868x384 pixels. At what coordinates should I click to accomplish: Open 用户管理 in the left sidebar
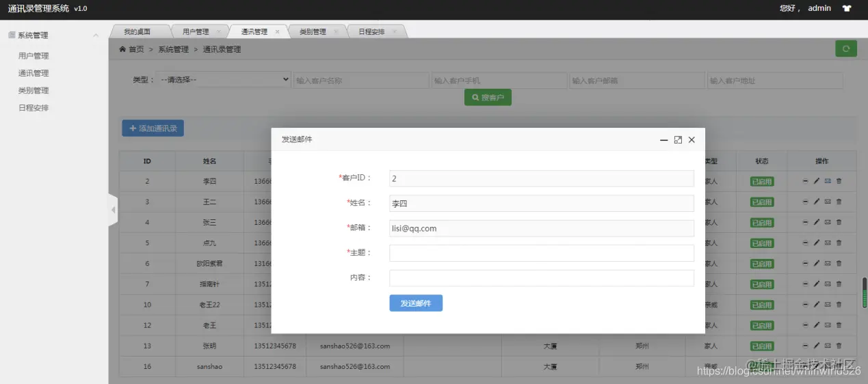34,56
